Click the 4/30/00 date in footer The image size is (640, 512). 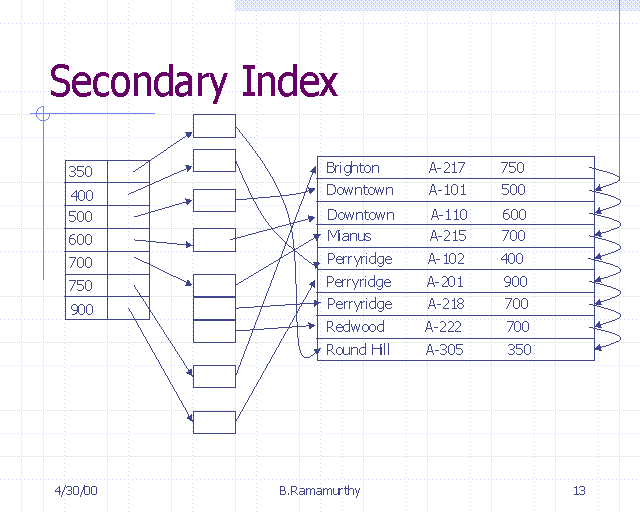[x=75, y=491]
